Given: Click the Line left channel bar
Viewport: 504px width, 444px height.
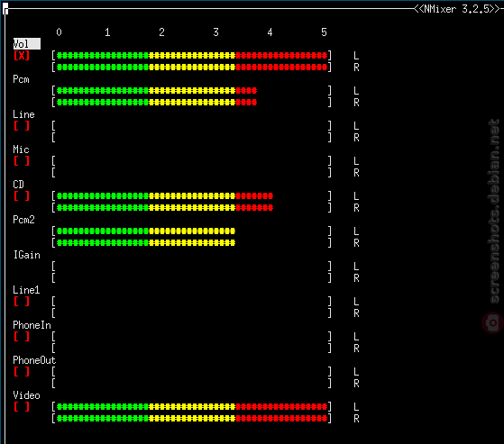Looking at the screenshot, I should pyautogui.click(x=191, y=126).
